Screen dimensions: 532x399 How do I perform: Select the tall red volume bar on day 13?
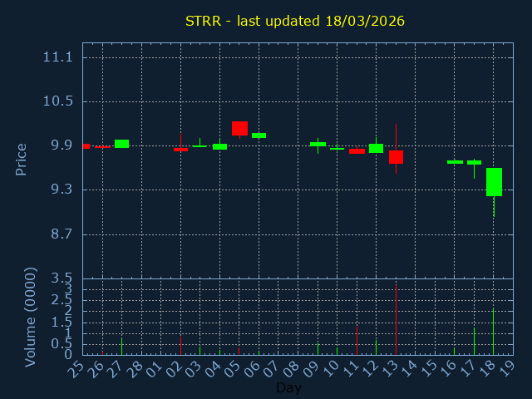click(x=396, y=322)
